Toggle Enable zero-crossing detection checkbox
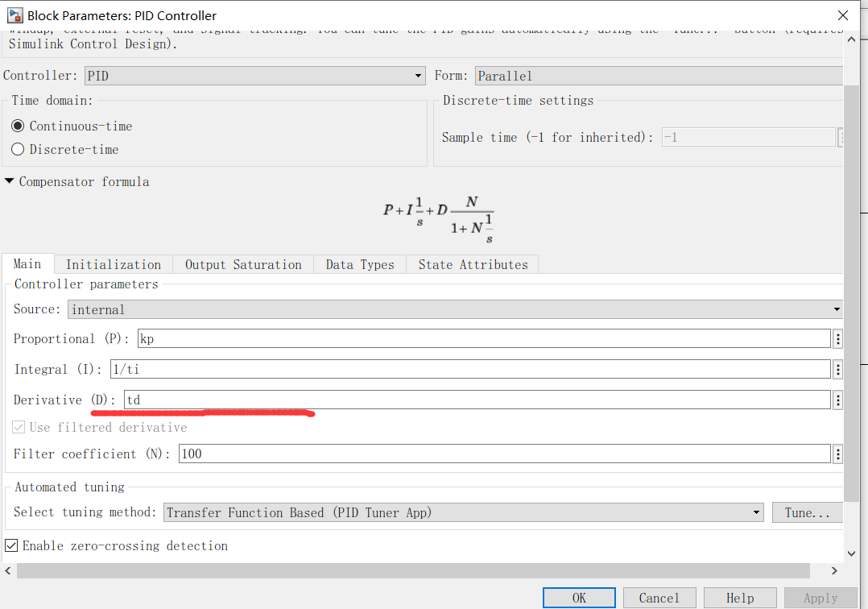Screen dimensions: 868x609 [11, 546]
